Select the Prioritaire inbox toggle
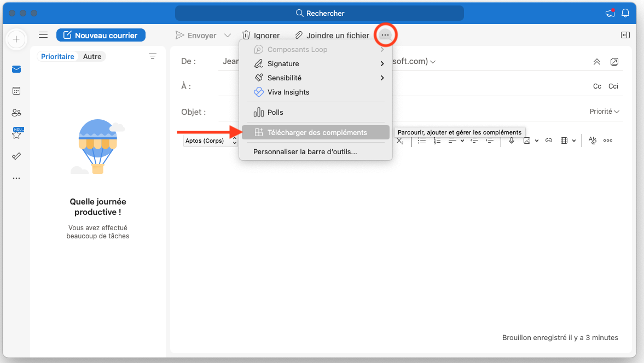 click(x=57, y=56)
